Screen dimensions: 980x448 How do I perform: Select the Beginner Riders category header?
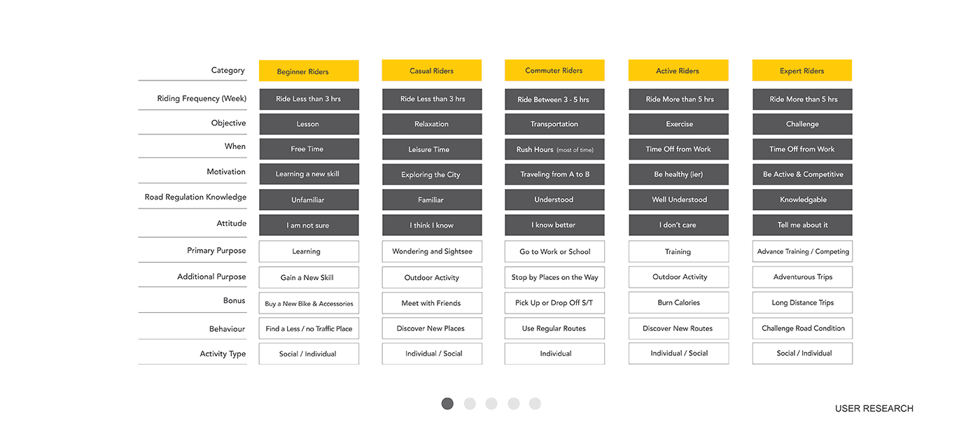[309, 71]
